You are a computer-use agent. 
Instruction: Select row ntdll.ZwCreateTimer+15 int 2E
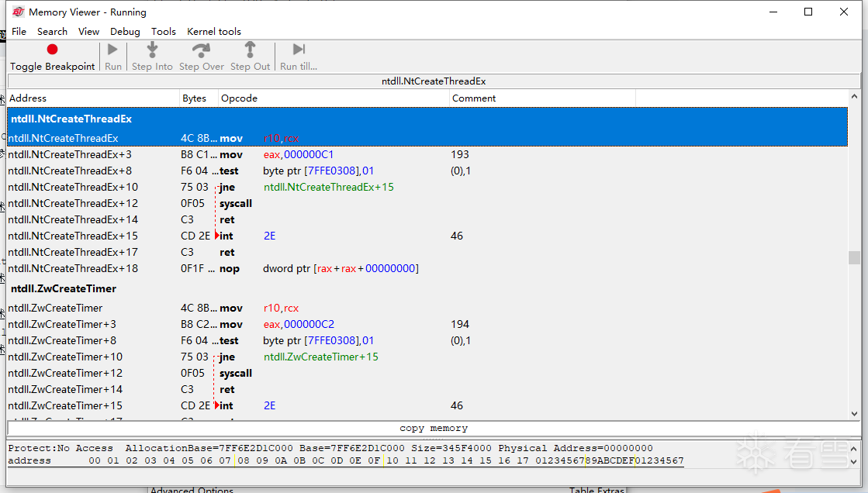(x=427, y=405)
